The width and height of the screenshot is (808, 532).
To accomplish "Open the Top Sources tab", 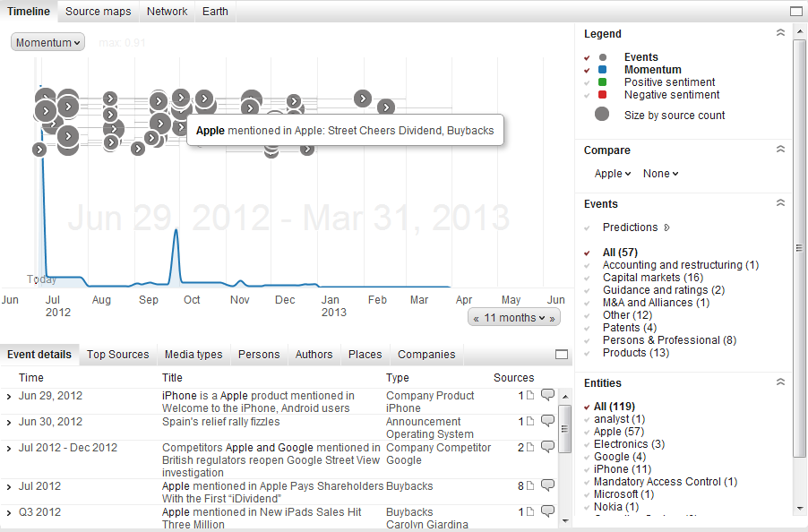I will coord(117,355).
